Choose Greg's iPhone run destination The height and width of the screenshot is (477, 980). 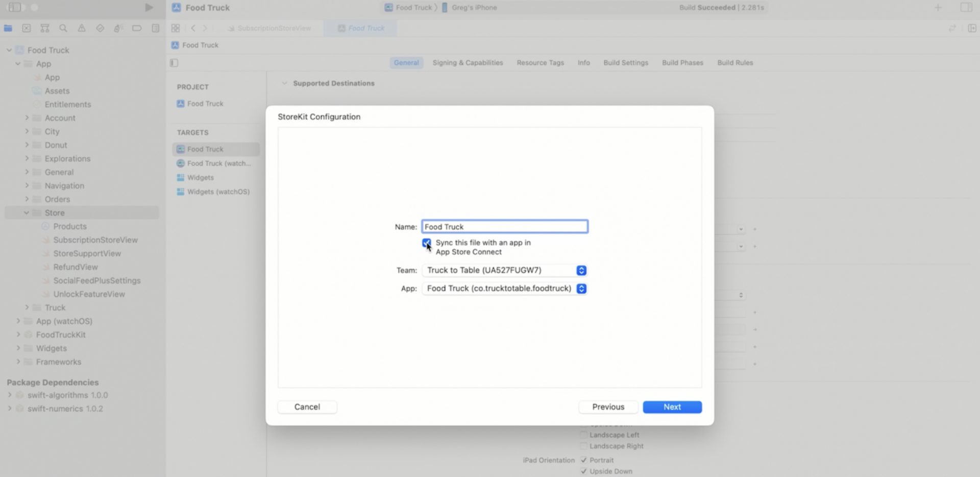(469, 8)
